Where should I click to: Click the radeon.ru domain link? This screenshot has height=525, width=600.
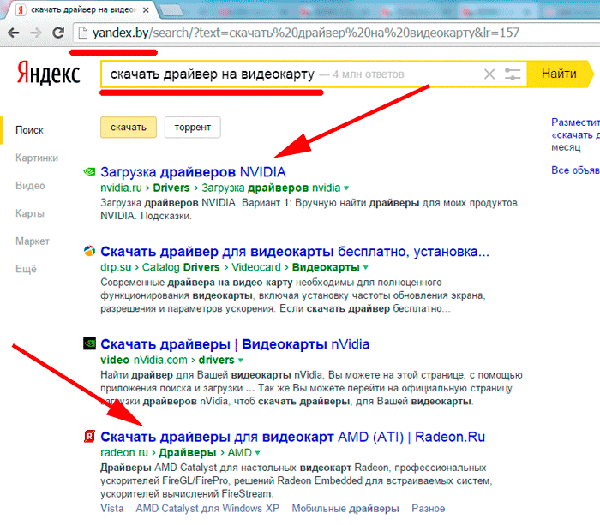pyautogui.click(x=124, y=453)
